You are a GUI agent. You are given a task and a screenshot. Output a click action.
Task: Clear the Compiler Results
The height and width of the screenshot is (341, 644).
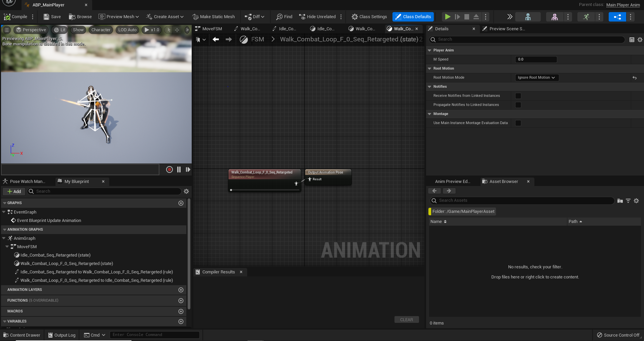point(407,319)
